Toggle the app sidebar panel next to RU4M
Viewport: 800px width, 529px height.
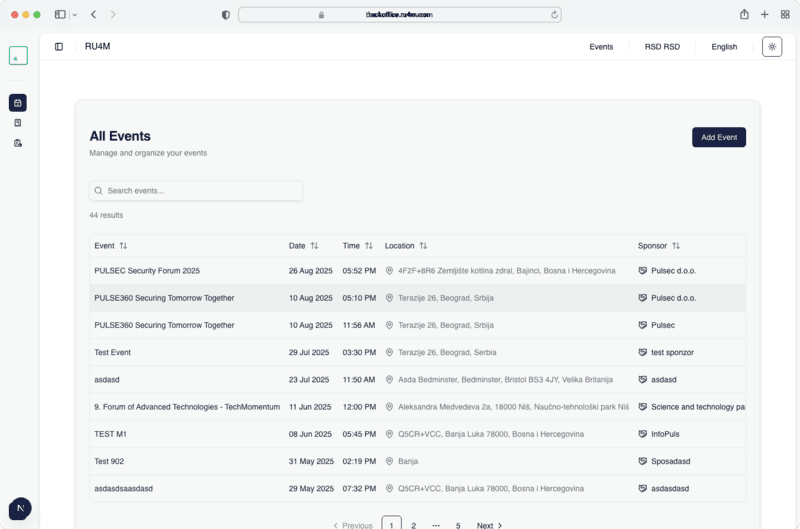point(59,47)
